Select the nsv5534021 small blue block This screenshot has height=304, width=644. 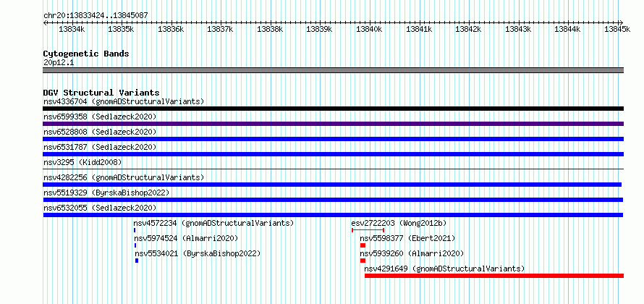point(137,261)
